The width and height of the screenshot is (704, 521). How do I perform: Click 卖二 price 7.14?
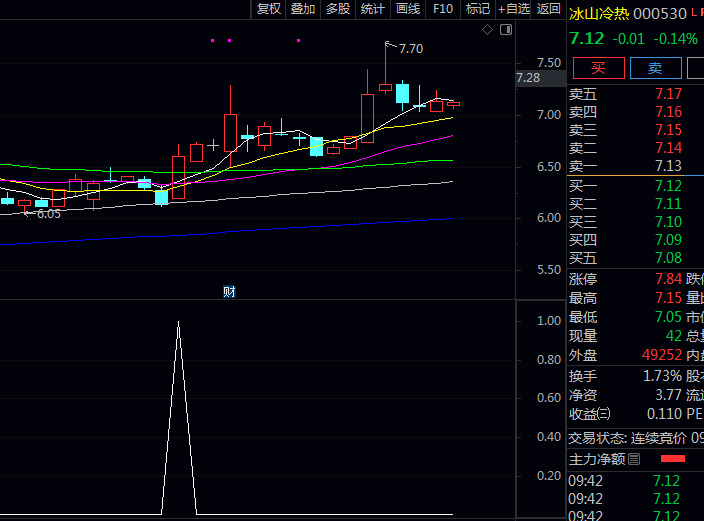pos(668,148)
